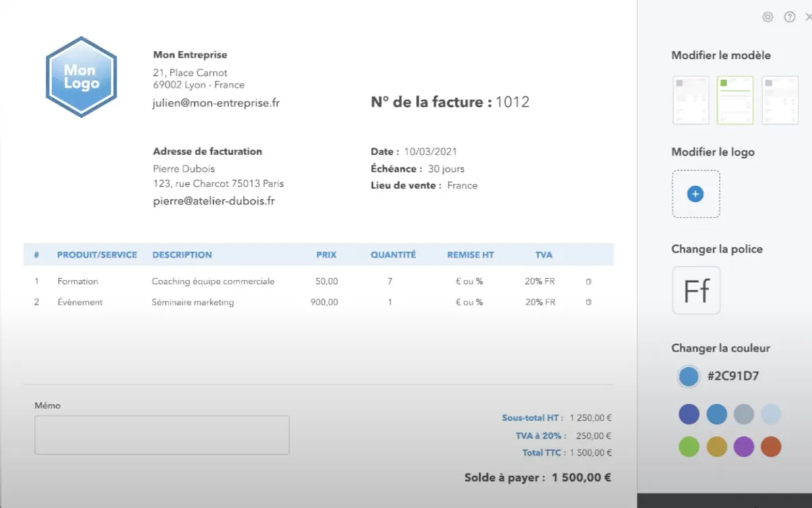This screenshot has width=812, height=508.
Task: Click the date 10/03/2021
Action: coord(430,152)
